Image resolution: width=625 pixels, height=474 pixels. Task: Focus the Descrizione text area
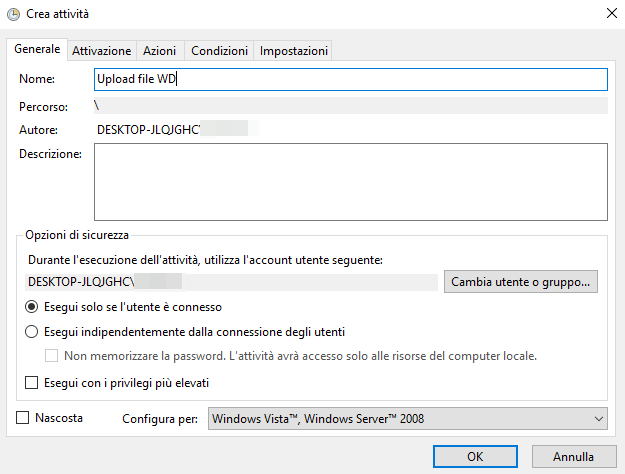(350, 181)
